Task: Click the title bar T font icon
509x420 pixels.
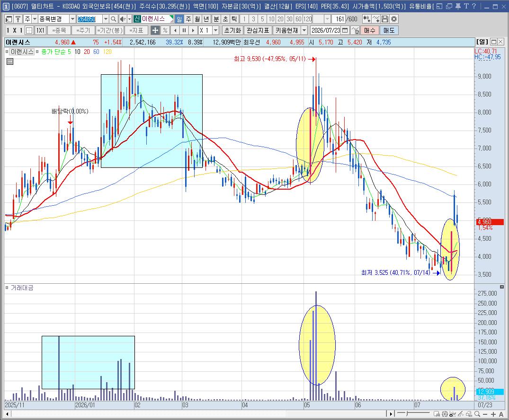Action: click(466, 6)
